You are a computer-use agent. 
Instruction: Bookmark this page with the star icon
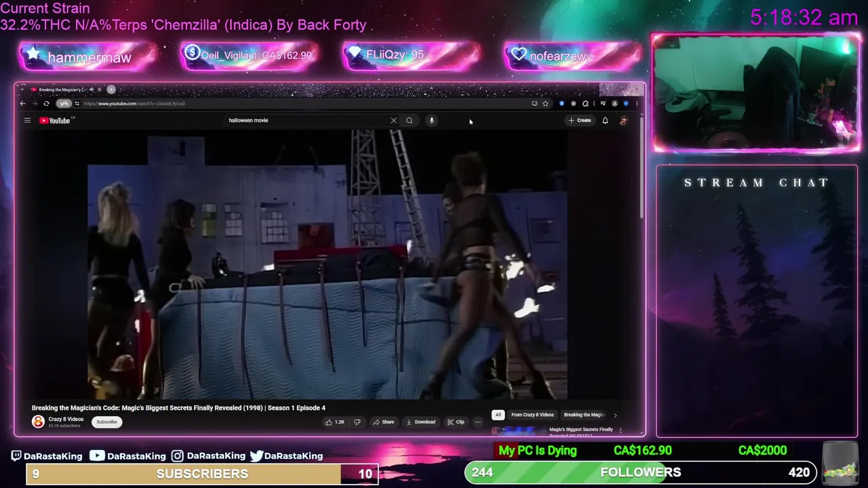[545, 104]
